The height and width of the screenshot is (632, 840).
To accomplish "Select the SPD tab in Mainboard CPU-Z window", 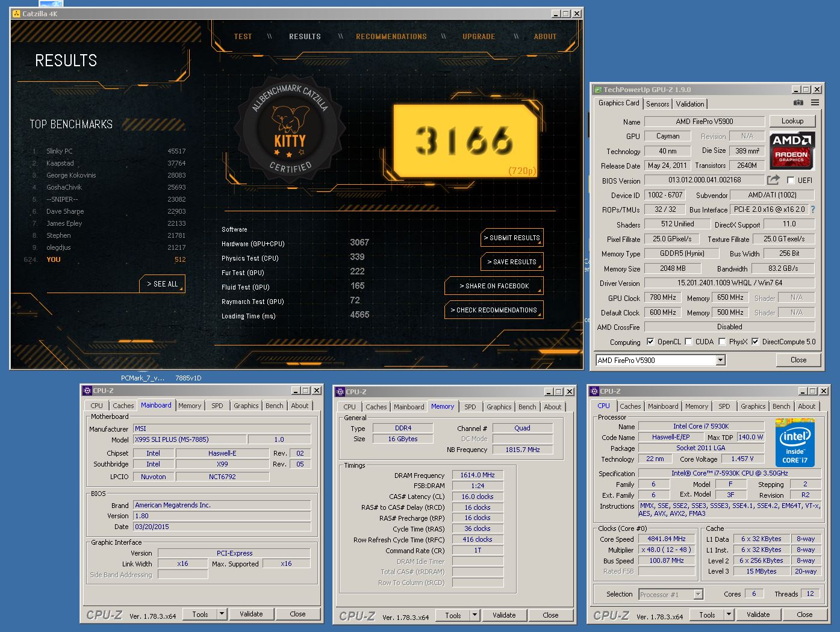I will 217,406.
